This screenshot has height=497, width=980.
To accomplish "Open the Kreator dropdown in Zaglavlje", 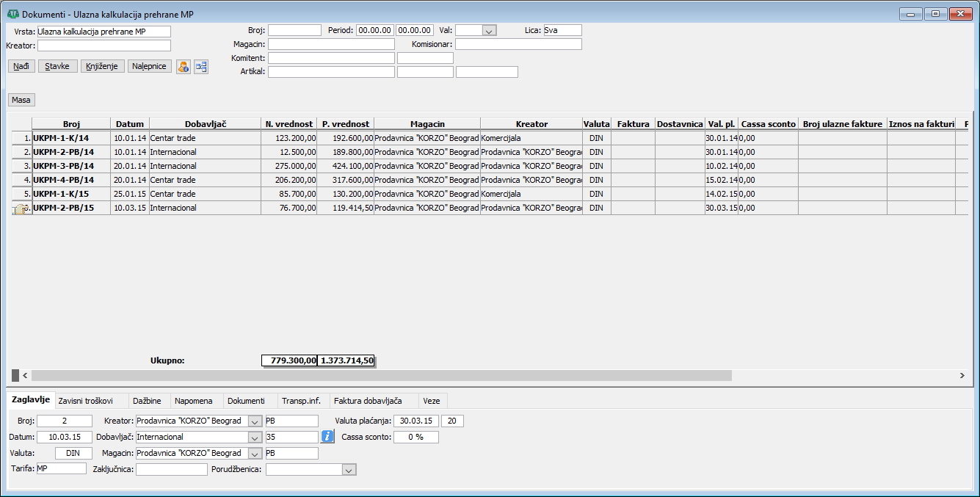I will coord(254,421).
